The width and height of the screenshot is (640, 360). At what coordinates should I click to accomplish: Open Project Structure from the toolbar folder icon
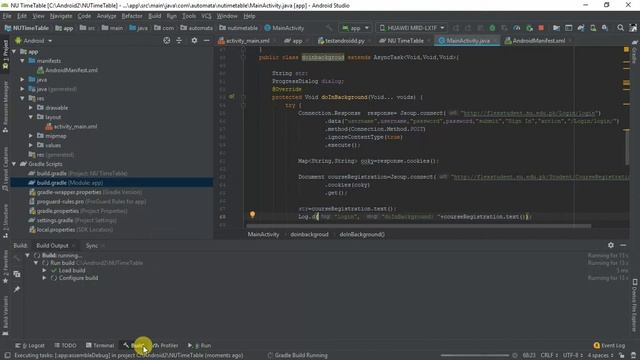tap(556, 28)
